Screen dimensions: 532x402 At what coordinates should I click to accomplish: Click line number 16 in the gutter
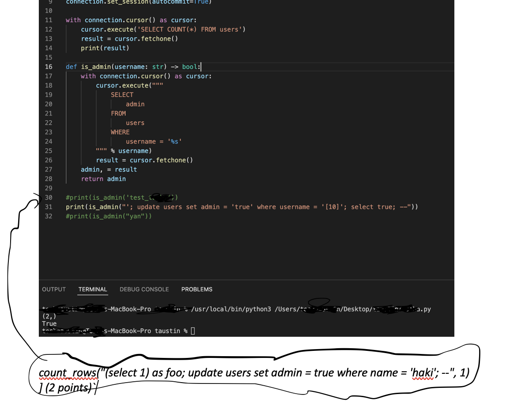(49, 67)
